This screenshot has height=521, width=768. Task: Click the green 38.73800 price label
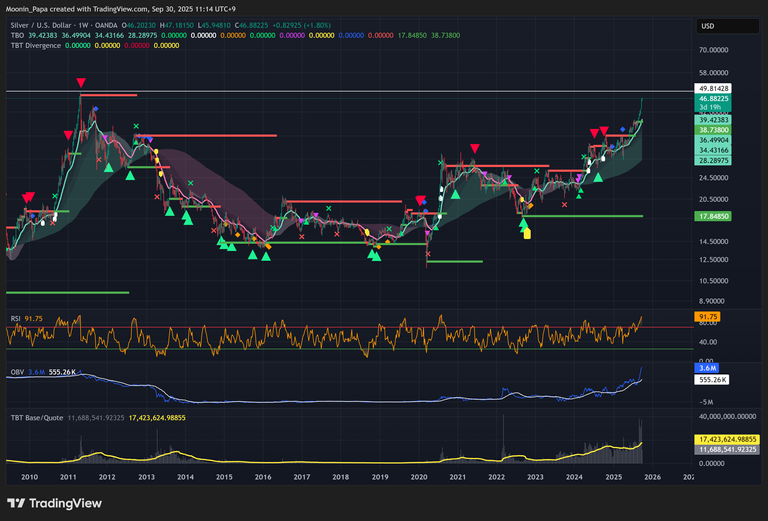pyautogui.click(x=712, y=131)
